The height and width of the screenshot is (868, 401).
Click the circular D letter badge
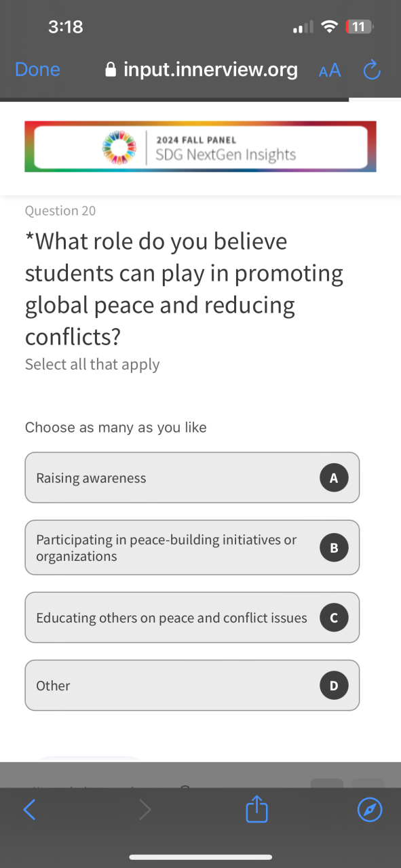point(334,686)
